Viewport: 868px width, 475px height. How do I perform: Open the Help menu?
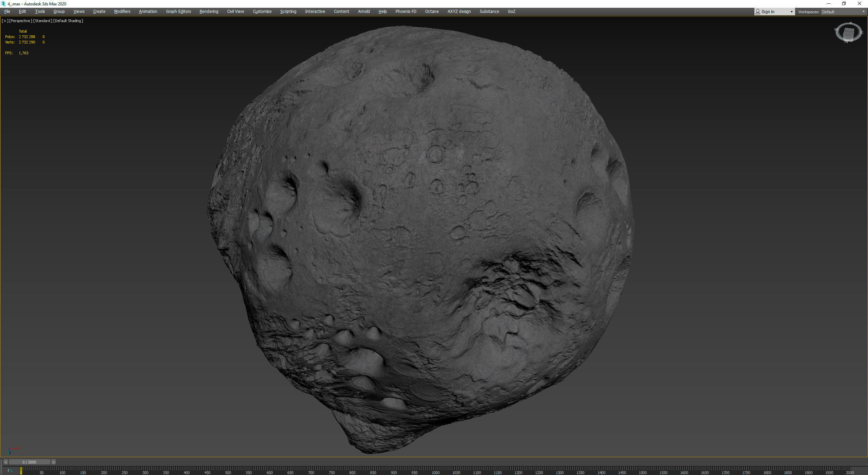[382, 12]
